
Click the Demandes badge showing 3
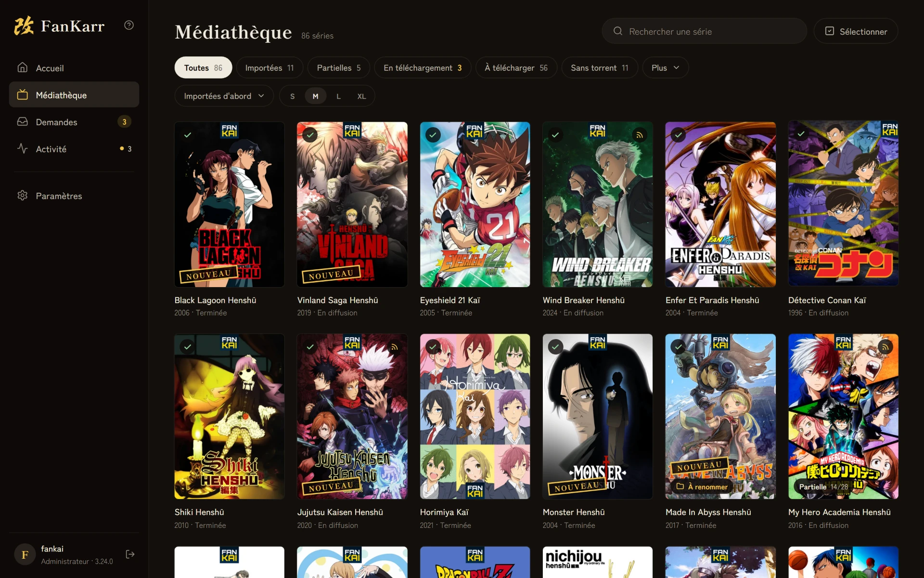[124, 122]
